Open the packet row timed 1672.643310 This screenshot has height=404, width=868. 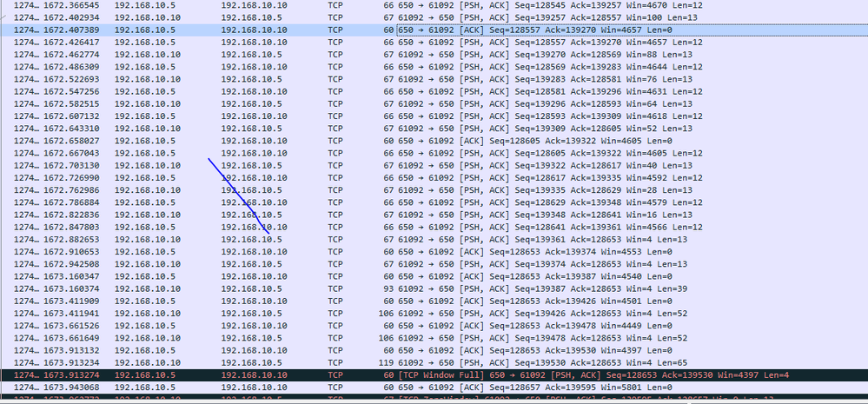pyautogui.click(x=434, y=129)
